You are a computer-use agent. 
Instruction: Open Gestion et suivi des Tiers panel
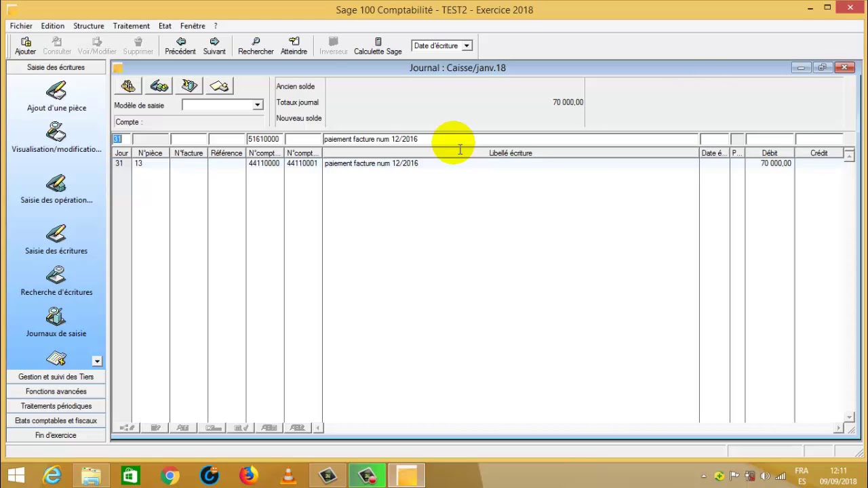click(x=56, y=377)
